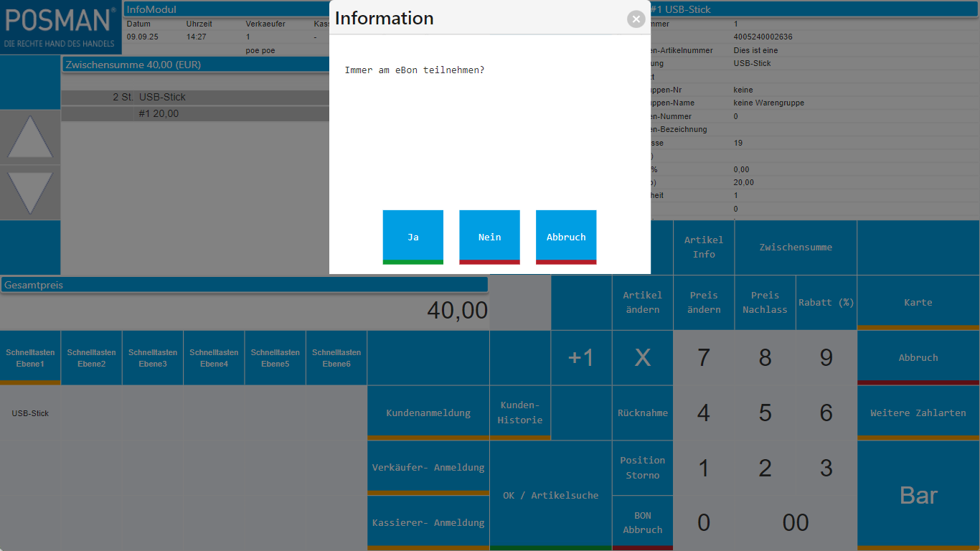Click the up arrow scroll icon
The image size is (980, 551).
[x=30, y=137]
